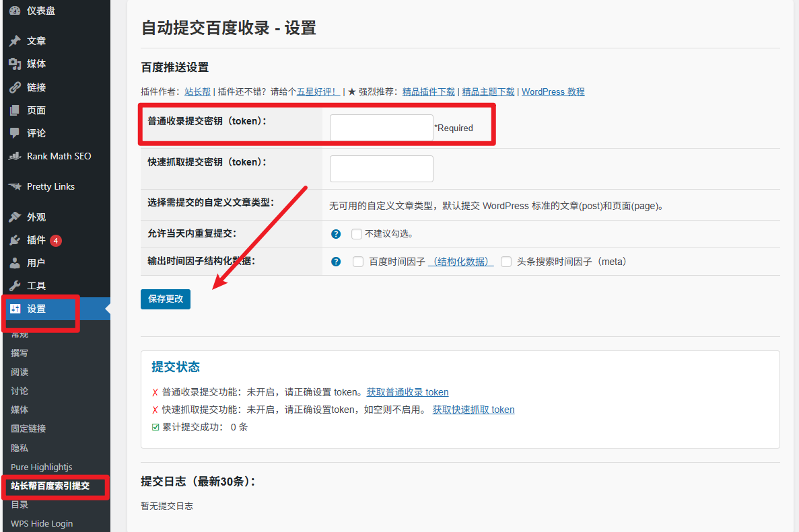This screenshot has height=532, width=799.
Task: Click the user icon beside 用户
Action: [15, 263]
